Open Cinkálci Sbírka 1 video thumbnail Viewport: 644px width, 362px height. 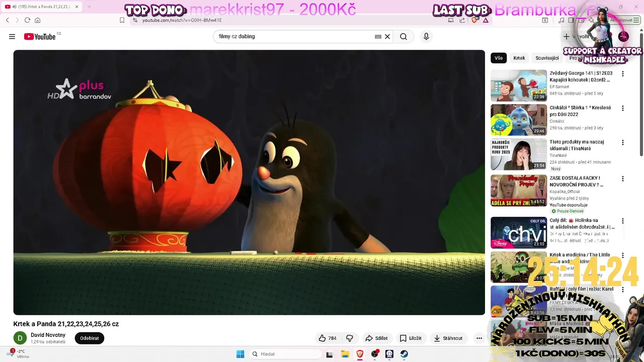pyautogui.click(x=519, y=120)
